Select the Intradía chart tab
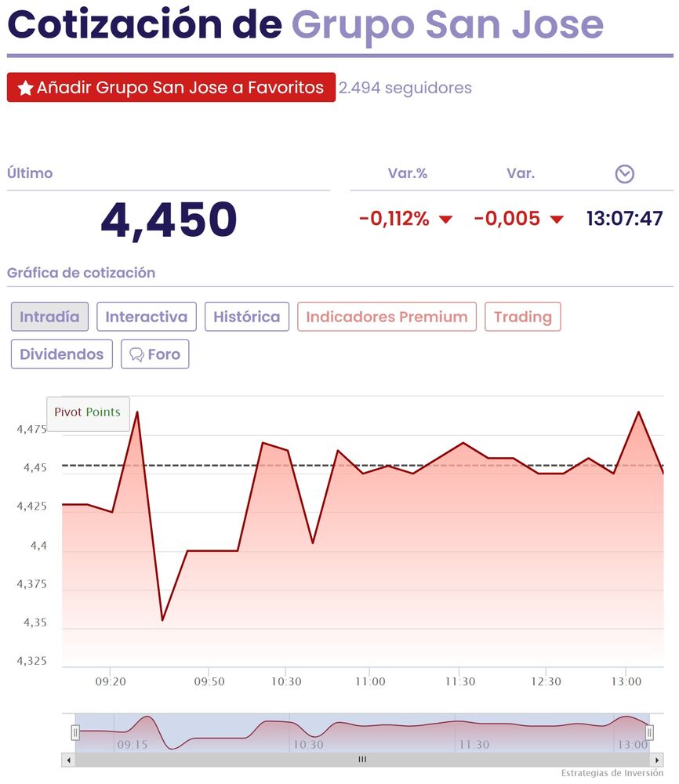Image resolution: width=679 pixels, height=784 pixels. 49,317
